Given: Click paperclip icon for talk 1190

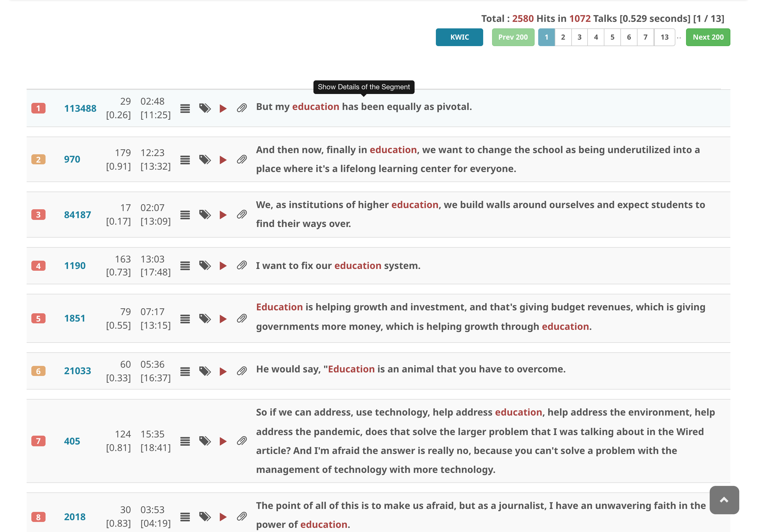Looking at the screenshot, I should click(242, 266).
